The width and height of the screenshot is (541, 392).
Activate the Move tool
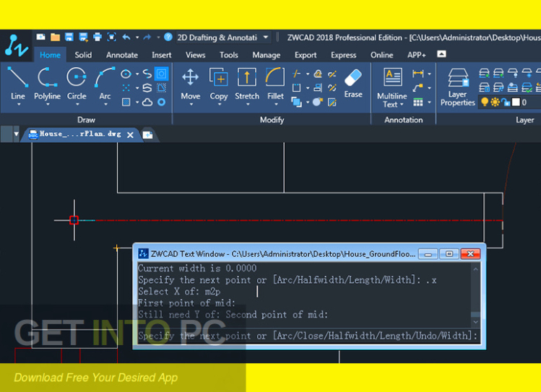(x=191, y=83)
